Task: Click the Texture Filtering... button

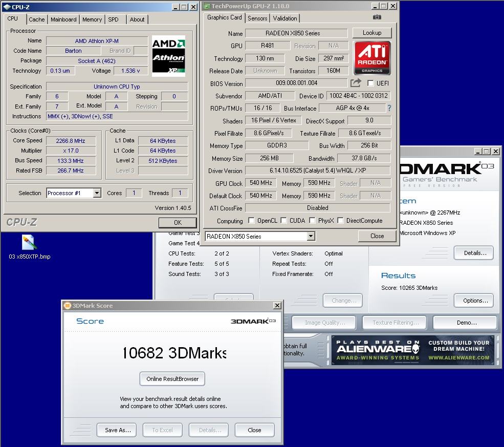Action: [x=396, y=323]
